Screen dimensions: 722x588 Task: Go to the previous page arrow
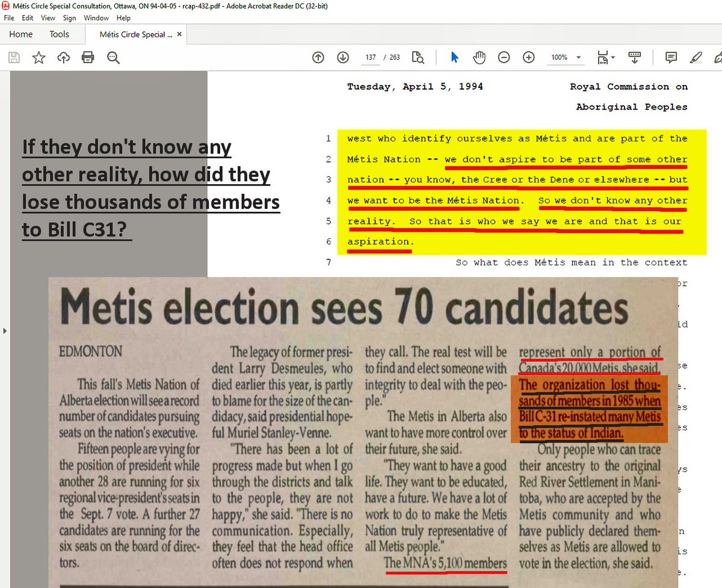[318, 58]
